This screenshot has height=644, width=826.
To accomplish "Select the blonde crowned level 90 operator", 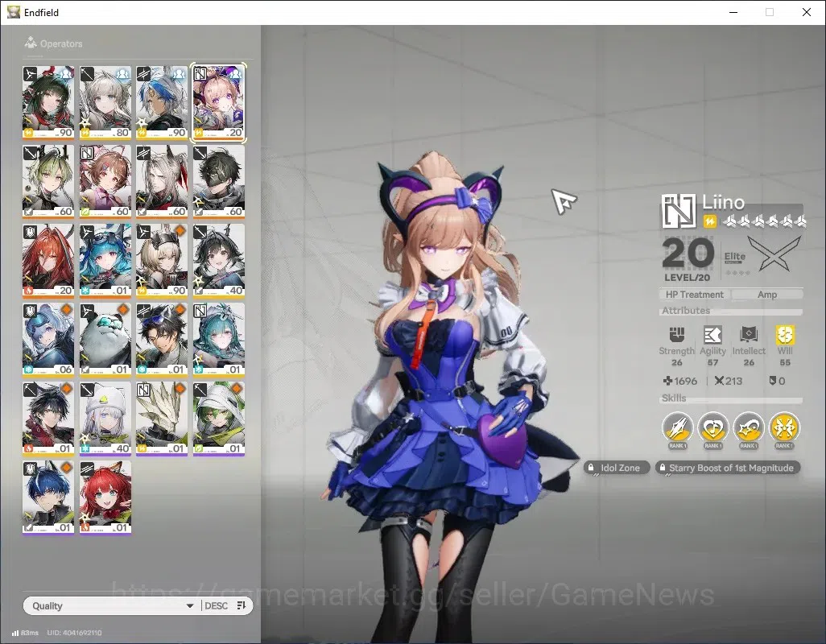I will pos(162,260).
